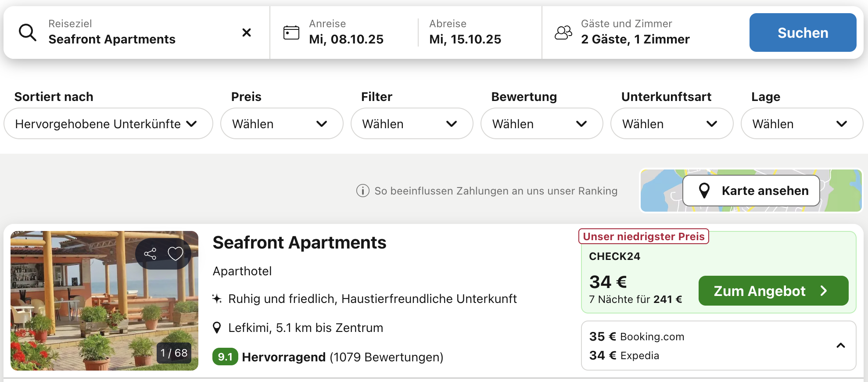The height and width of the screenshot is (382, 868).
Task: Click the CHECK24 provider label
Action: (x=614, y=256)
